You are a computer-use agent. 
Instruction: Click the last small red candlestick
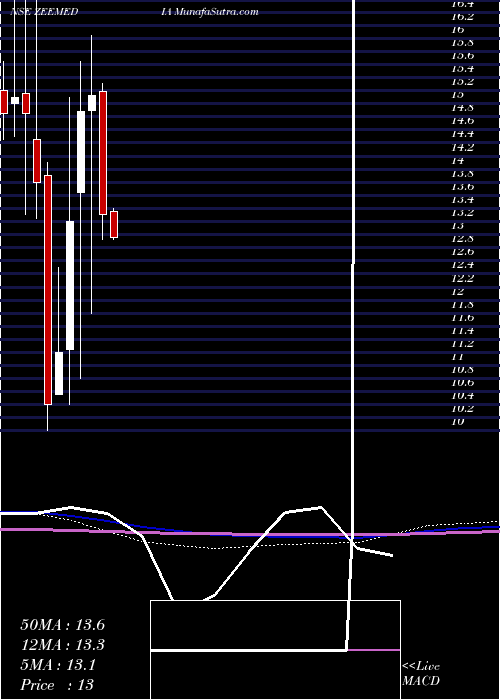pos(114,225)
